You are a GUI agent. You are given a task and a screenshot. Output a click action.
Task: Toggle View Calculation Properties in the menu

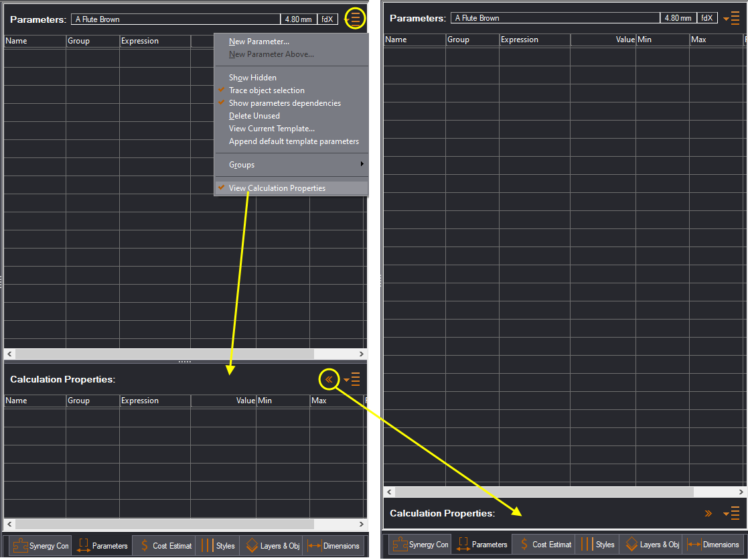point(277,188)
